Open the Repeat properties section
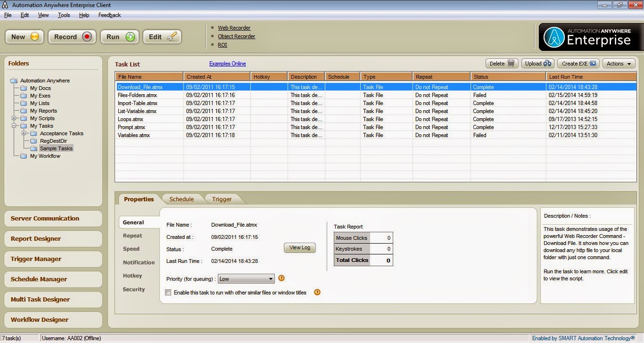The height and width of the screenshot is (343, 644). [132, 236]
